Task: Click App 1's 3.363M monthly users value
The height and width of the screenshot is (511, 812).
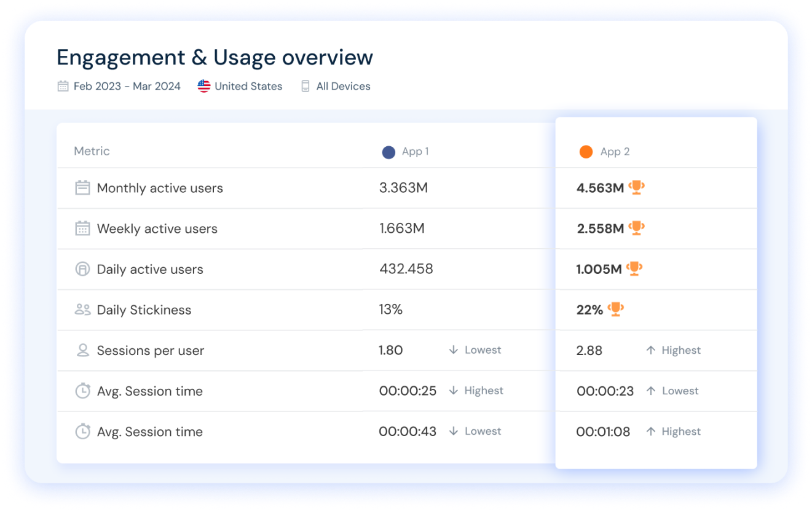Action: (403, 188)
